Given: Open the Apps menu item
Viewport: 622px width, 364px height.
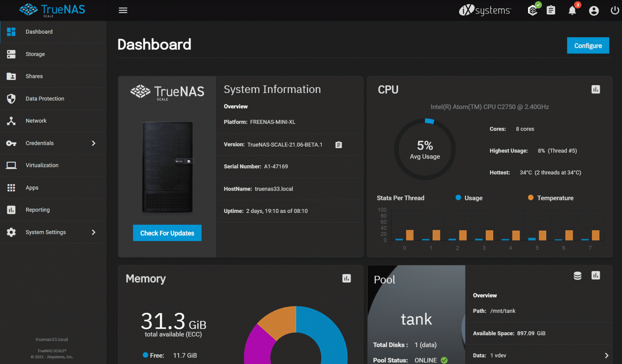Looking at the screenshot, I should coord(53,188).
